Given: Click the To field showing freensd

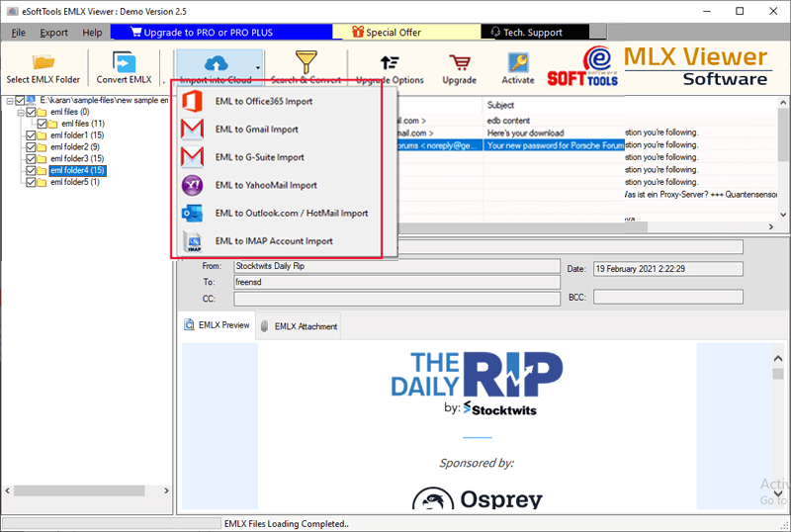Looking at the screenshot, I should pos(396,282).
